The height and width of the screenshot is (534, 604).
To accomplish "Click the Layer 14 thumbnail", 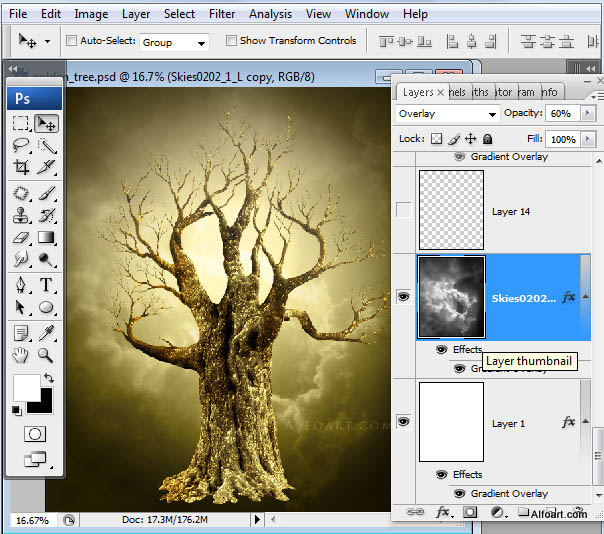I will [451, 210].
